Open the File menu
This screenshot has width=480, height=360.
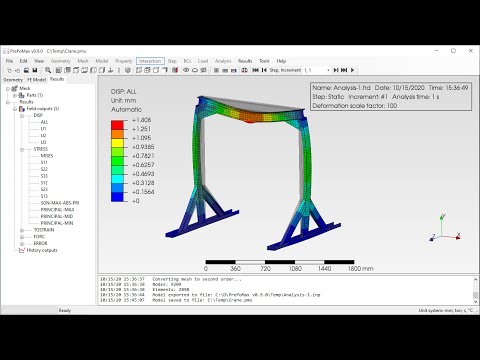9,61
